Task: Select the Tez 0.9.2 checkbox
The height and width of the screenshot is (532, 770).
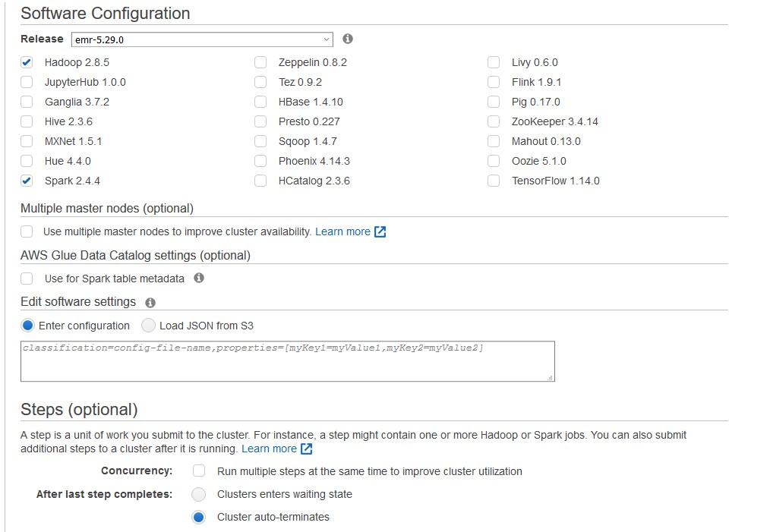Action: 260,82
